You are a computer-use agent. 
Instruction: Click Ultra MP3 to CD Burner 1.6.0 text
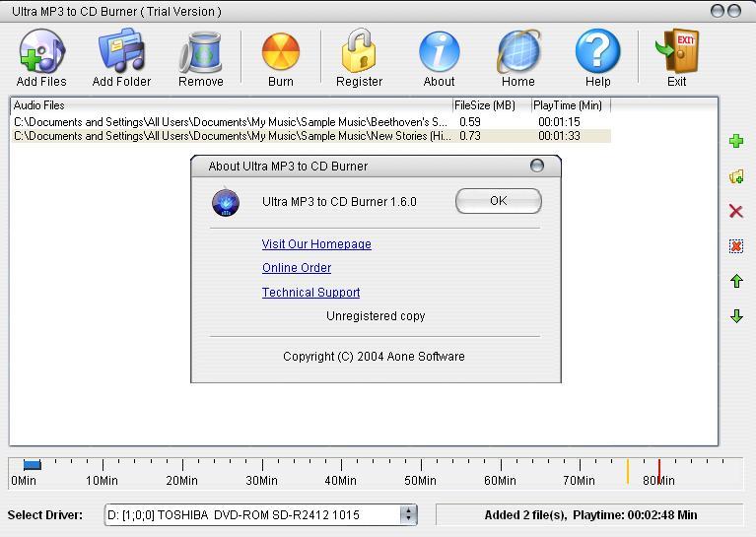coord(339,202)
